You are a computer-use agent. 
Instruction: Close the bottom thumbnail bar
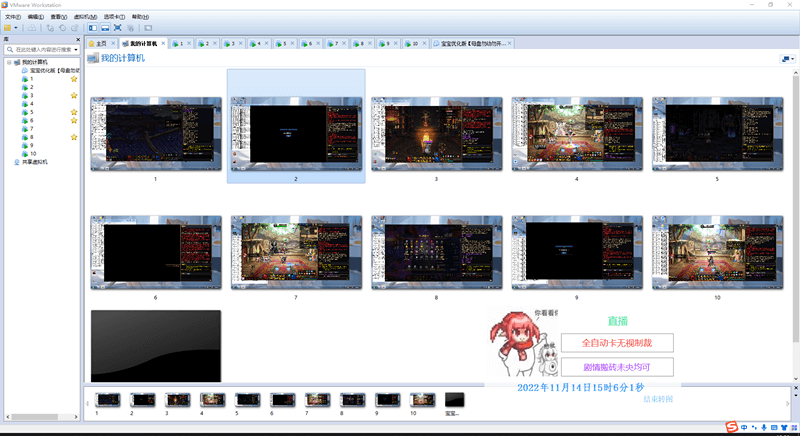(795, 388)
